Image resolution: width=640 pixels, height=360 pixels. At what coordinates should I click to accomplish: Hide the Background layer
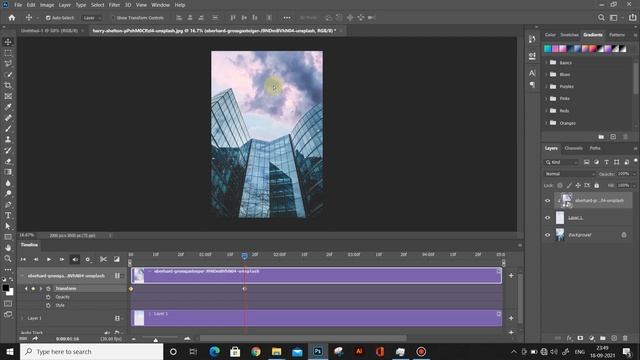(x=548, y=235)
